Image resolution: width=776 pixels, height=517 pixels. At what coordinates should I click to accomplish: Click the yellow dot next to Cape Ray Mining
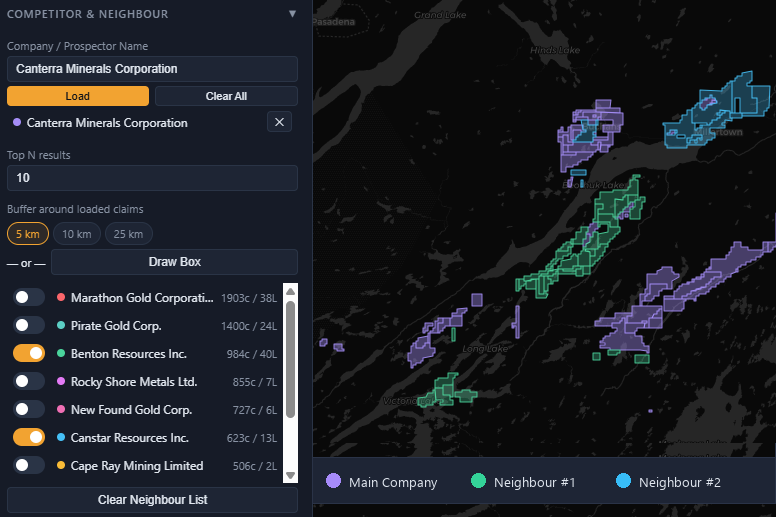[x=61, y=465]
